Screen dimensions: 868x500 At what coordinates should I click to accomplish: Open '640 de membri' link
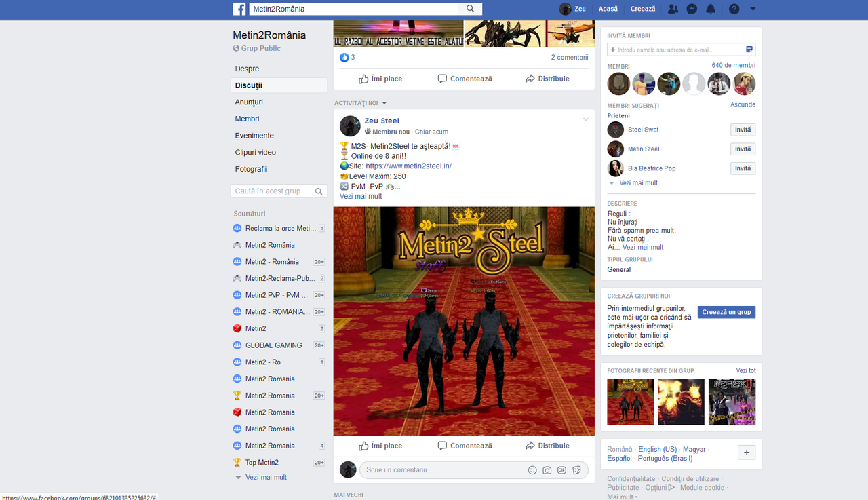733,66
